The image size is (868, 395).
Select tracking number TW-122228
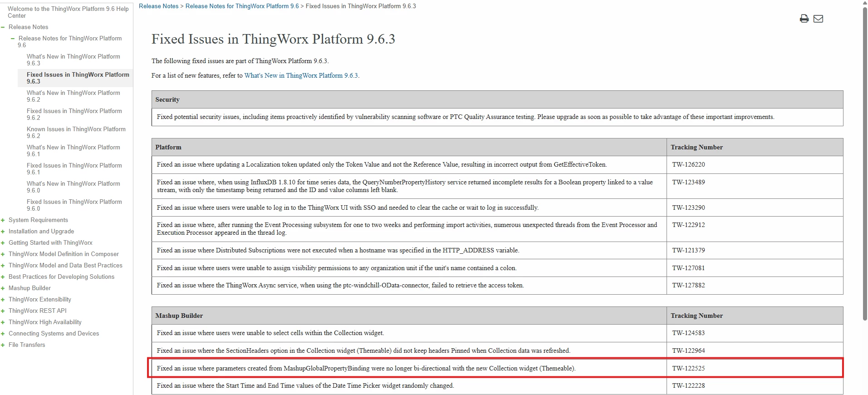(688, 386)
